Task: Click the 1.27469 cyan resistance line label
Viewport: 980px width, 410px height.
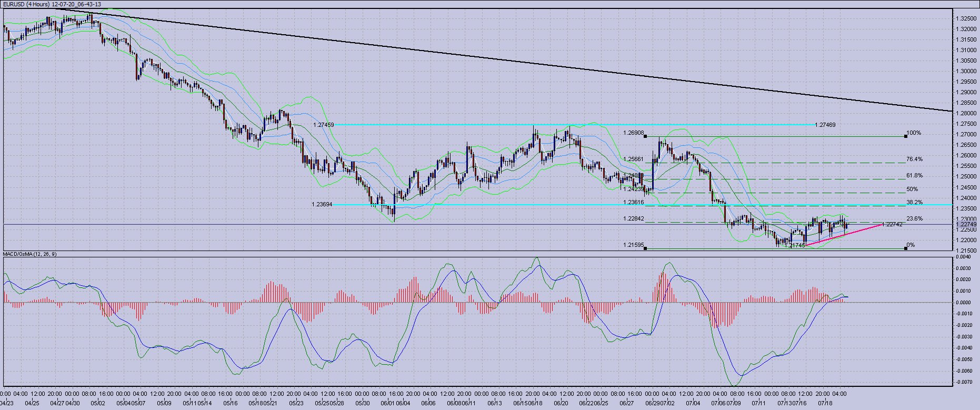Action: pyautogui.click(x=825, y=125)
